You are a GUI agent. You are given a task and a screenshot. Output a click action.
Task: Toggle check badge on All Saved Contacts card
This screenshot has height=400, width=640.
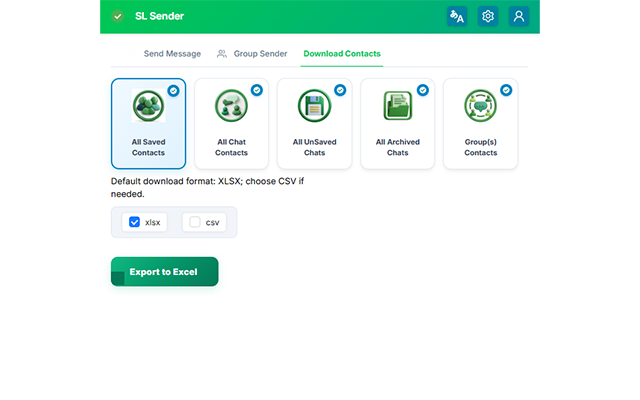click(x=173, y=91)
